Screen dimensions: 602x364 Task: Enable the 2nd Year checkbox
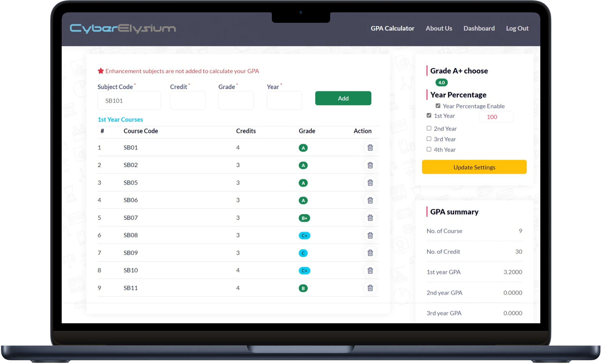pyautogui.click(x=429, y=128)
